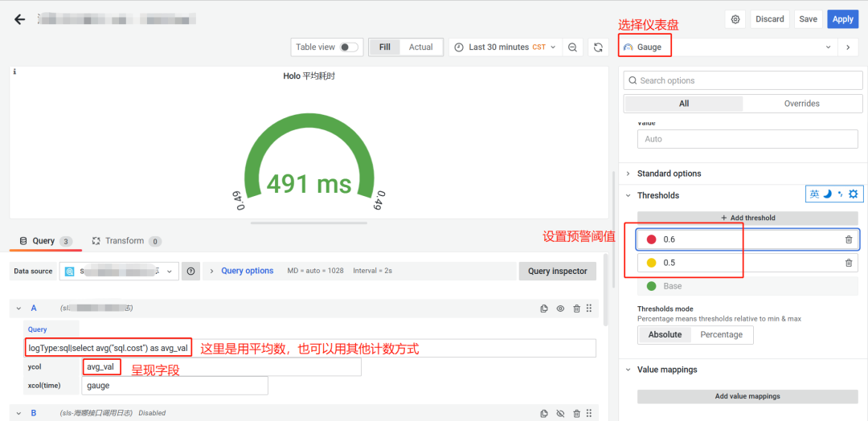Collapse query A row

point(18,309)
